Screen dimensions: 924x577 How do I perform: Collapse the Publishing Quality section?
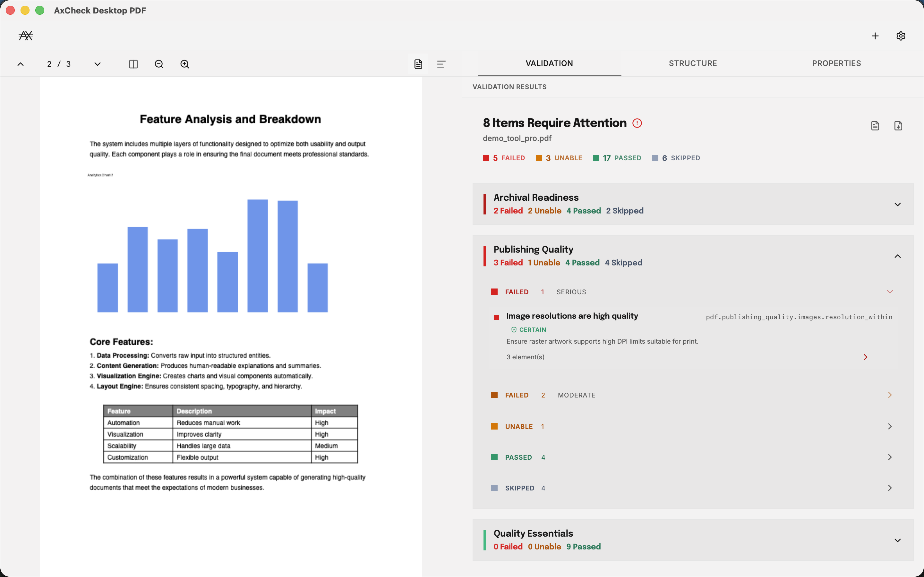pyautogui.click(x=898, y=256)
